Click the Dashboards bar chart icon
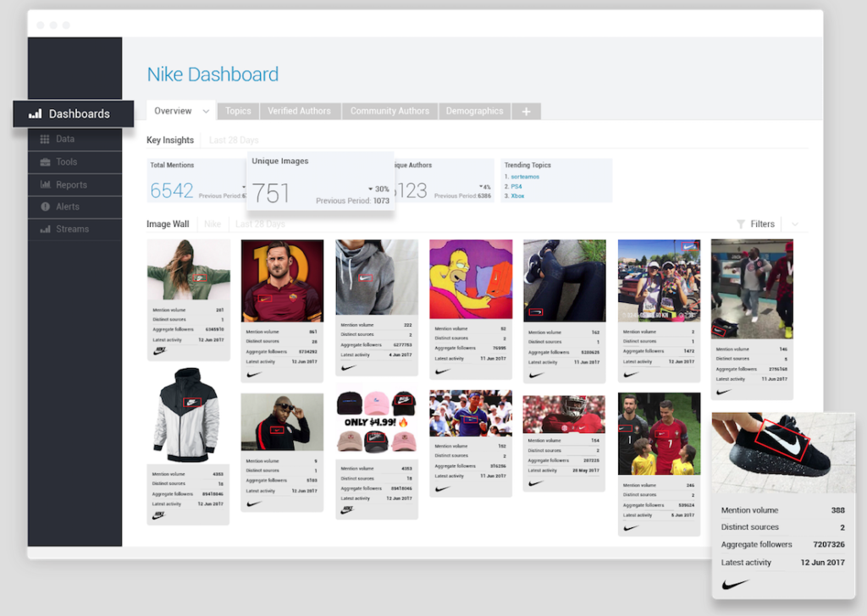The image size is (867, 616). click(x=36, y=114)
